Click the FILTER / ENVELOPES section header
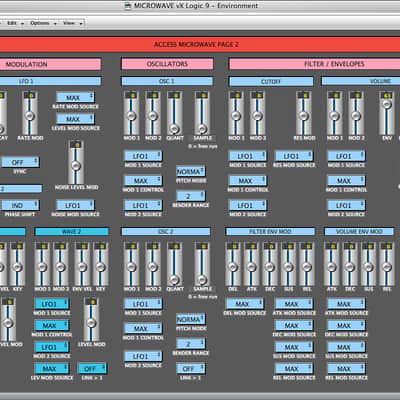The image size is (400, 400). pos(314,64)
